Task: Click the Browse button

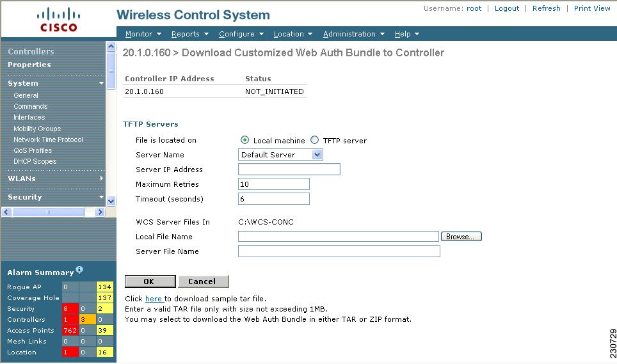Action: [x=461, y=237]
